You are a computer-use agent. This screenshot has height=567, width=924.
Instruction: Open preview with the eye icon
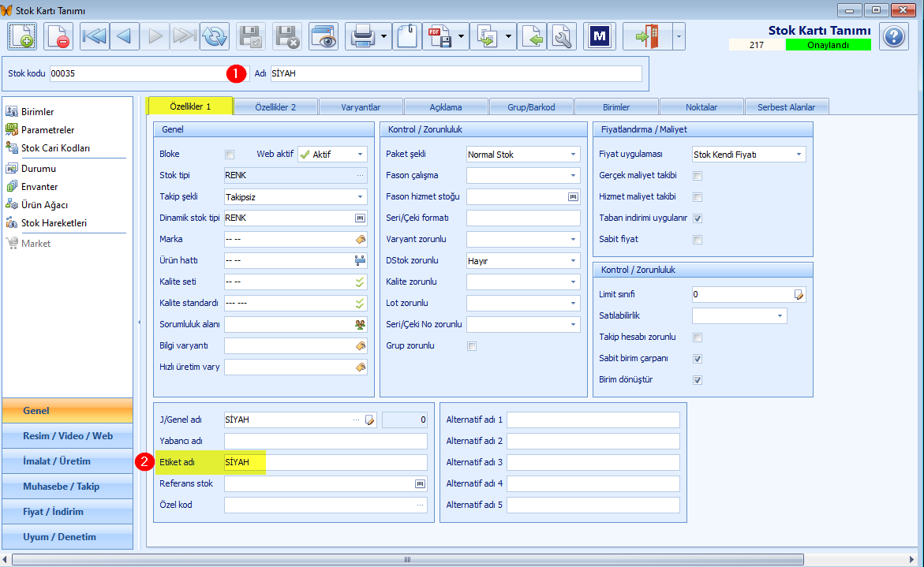point(324,36)
